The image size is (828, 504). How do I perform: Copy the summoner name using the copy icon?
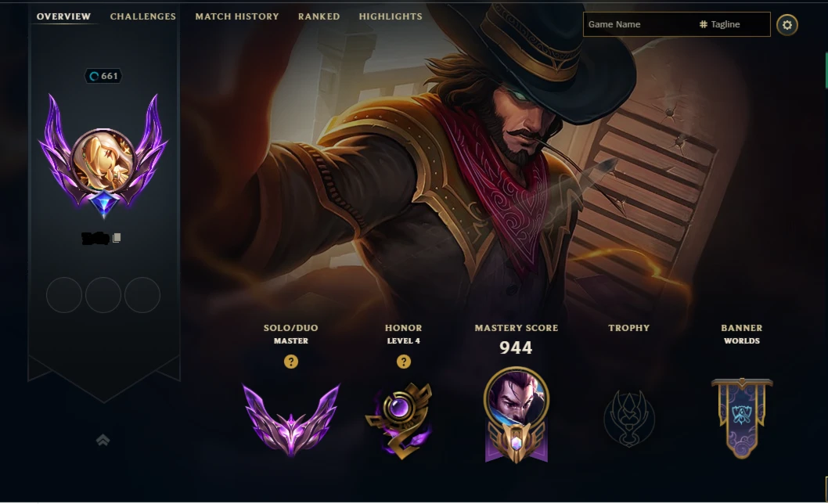point(117,238)
